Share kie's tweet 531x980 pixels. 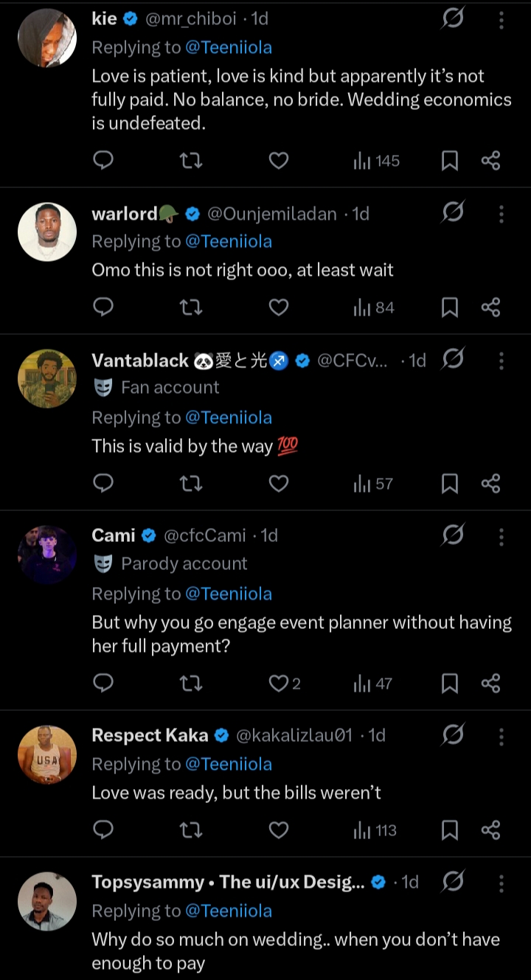click(x=490, y=160)
